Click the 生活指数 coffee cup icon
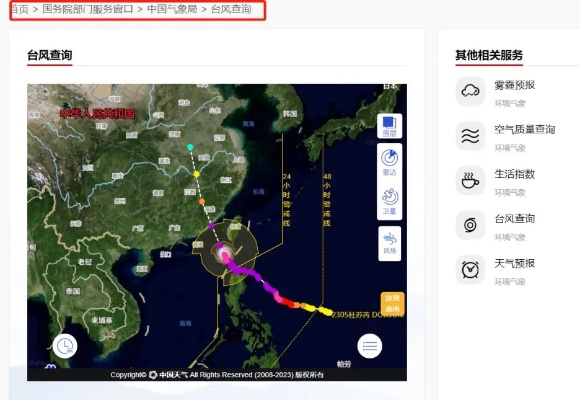Screen dimensions: 580x400 (x=470, y=181)
